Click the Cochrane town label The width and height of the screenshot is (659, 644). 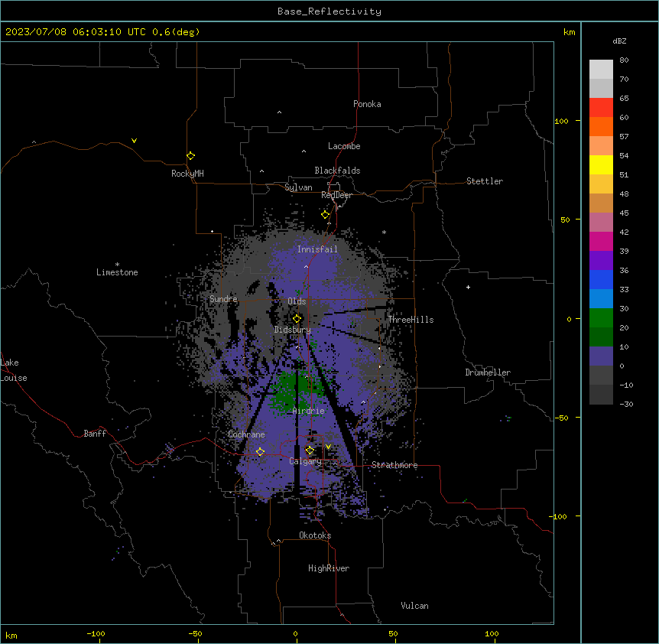tap(246, 434)
